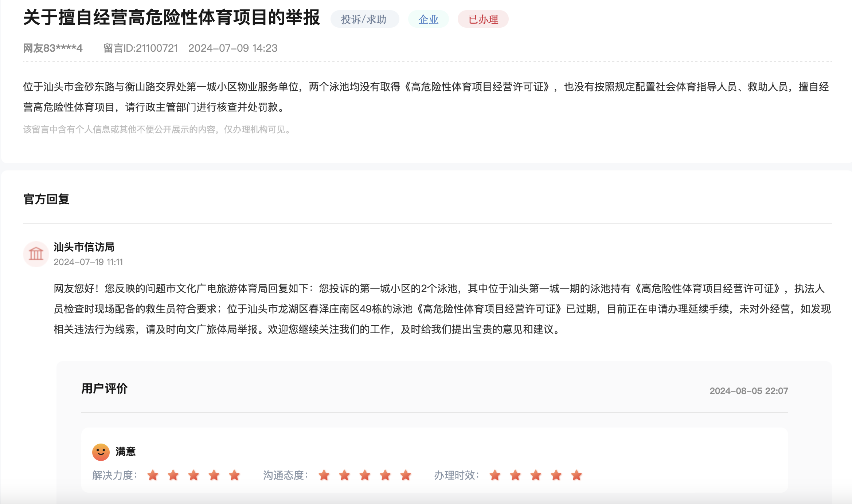The height and width of the screenshot is (504, 852).
Task: Click the 留言ID:21100721 identifier
Action: coord(141,48)
